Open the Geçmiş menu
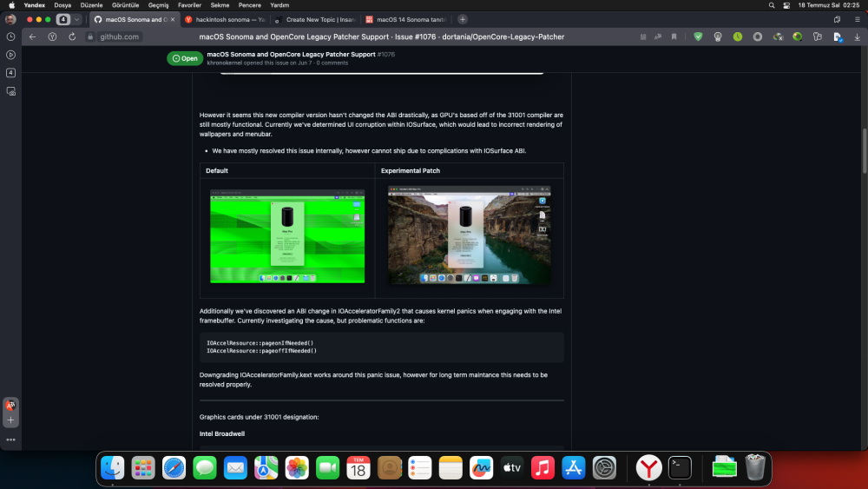Image resolution: width=868 pixels, height=489 pixels. pyautogui.click(x=158, y=5)
